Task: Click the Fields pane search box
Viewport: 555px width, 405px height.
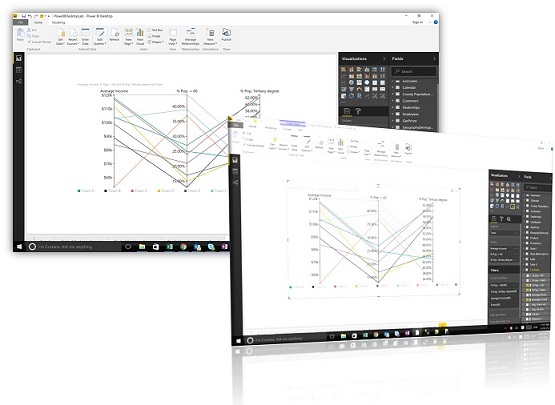Action: click(414, 71)
